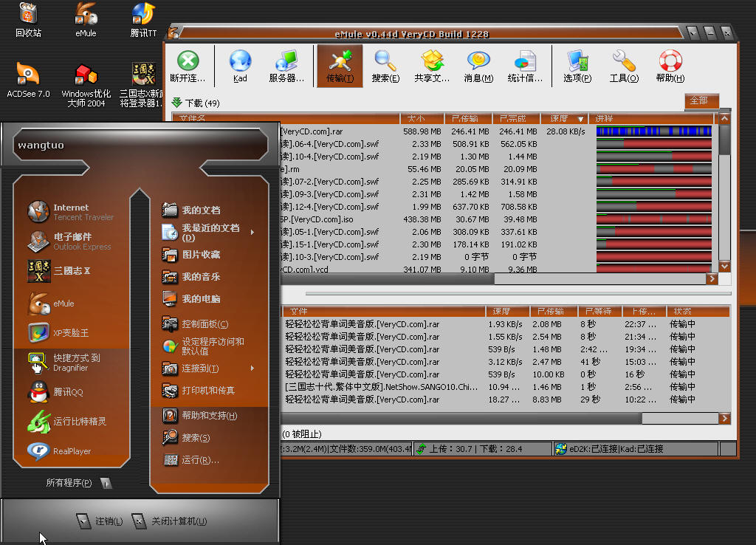This screenshot has width=756, height=545.
Task: Open 帮助(H) help in eMule toolbar
Action: click(x=670, y=66)
